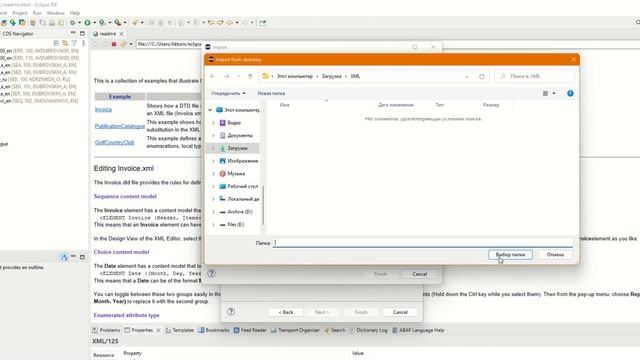Switch to the Bookmarks tab
This screenshot has height=360, width=640.
(214, 330)
